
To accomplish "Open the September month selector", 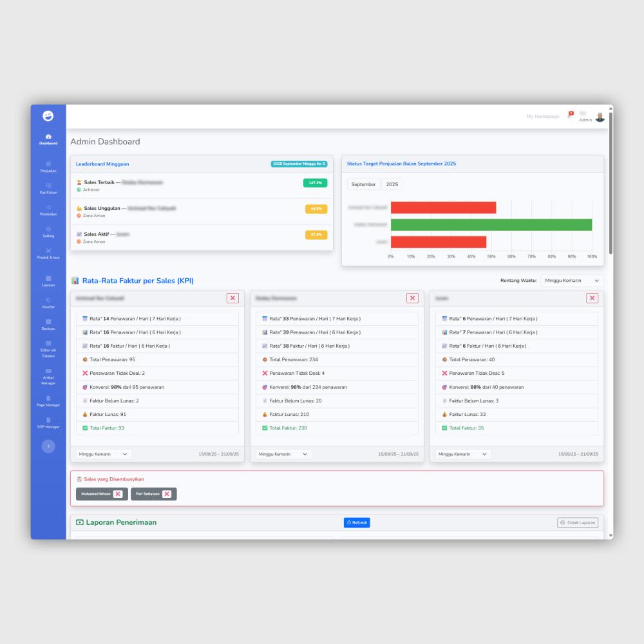I will pyautogui.click(x=363, y=184).
